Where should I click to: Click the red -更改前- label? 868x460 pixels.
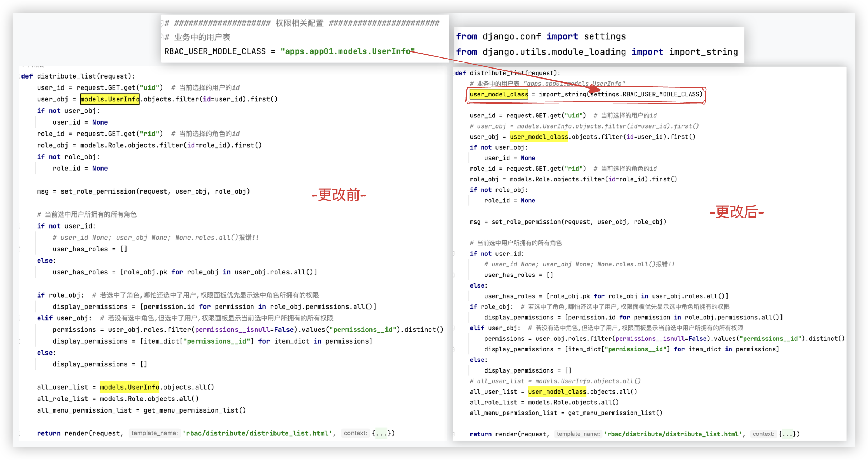tap(339, 195)
